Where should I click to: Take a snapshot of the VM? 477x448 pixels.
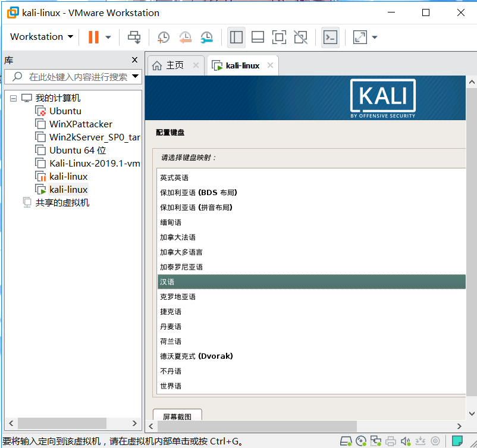pos(164,37)
